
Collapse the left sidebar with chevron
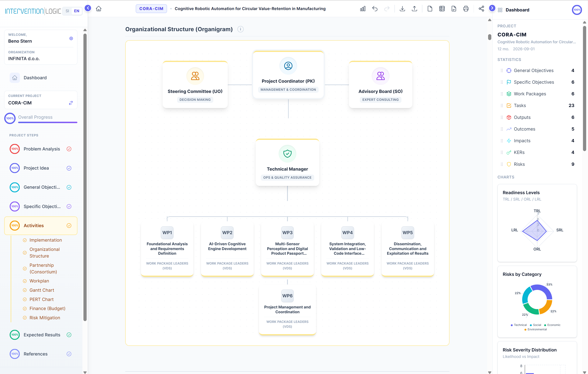(x=88, y=8)
